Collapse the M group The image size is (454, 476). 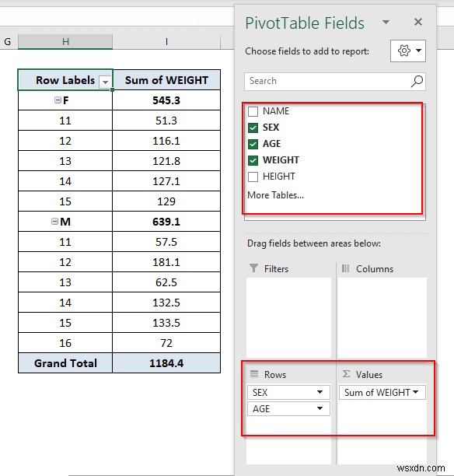(x=54, y=222)
